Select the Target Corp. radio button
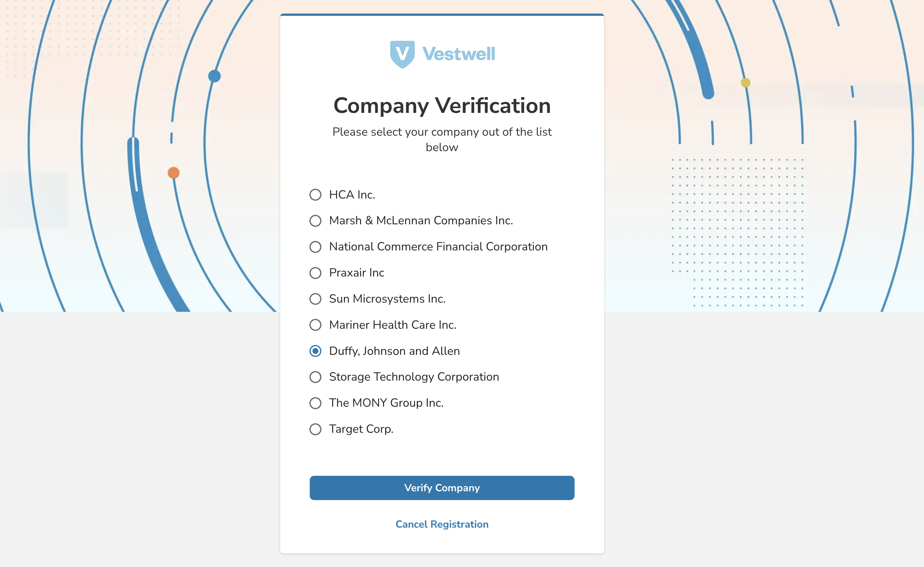 pyautogui.click(x=315, y=429)
